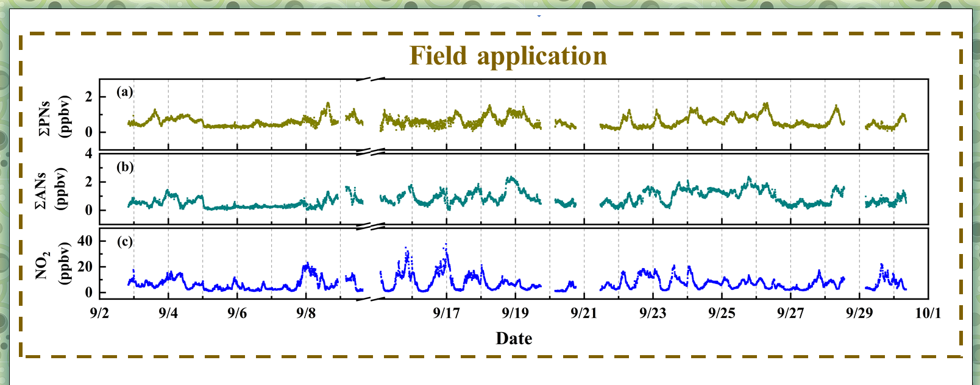The image size is (980, 385).
Task: Click the axis break mark on the bottom date axis
Action: point(370,299)
